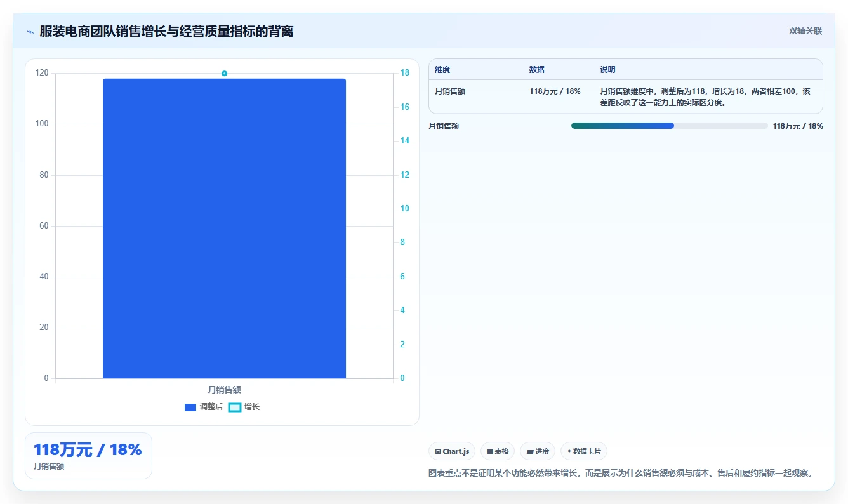
Task: Click the cyan growth data point above bar
Action: click(x=225, y=74)
